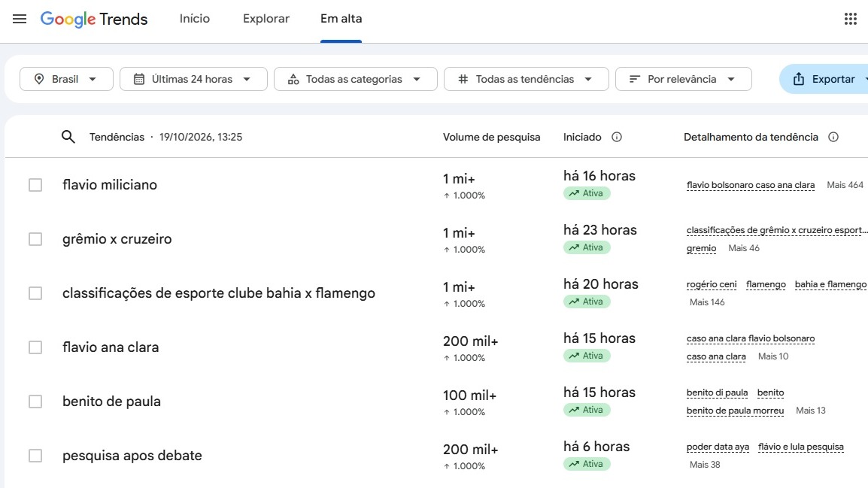Click the benito di paula link
This screenshot has width=868, height=488.
[x=717, y=393]
